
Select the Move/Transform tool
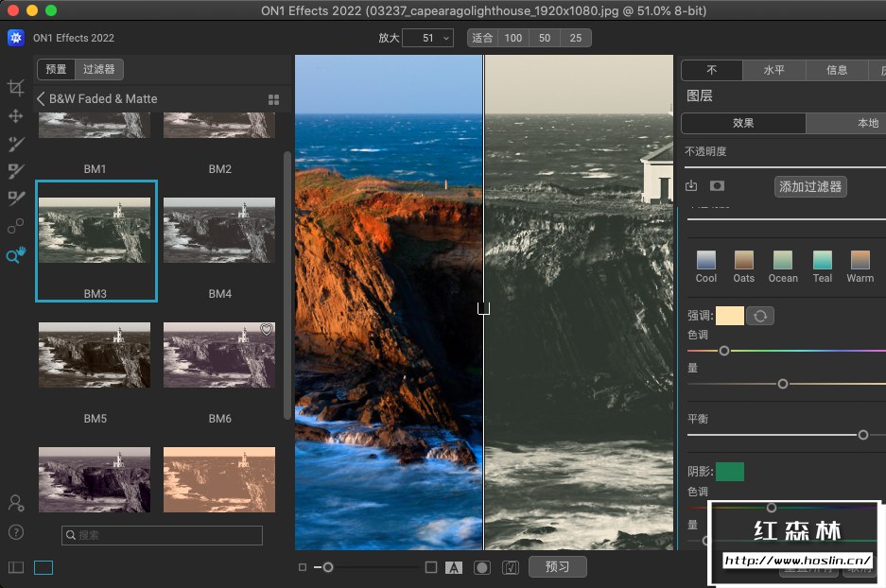(x=15, y=115)
